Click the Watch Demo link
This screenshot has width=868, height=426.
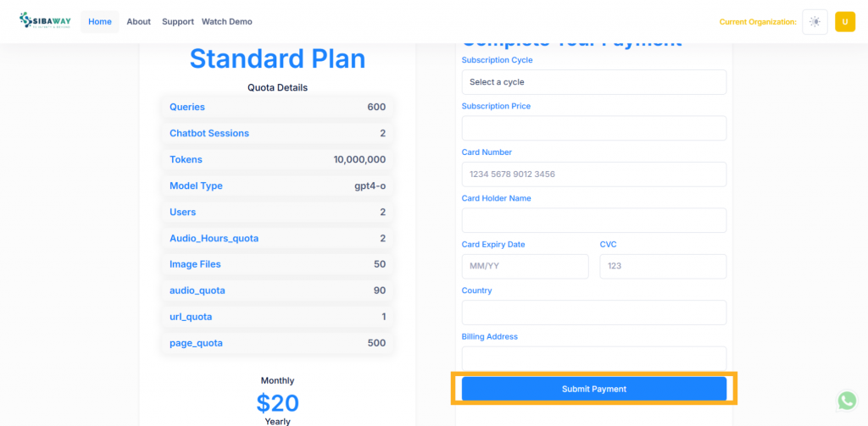click(227, 21)
